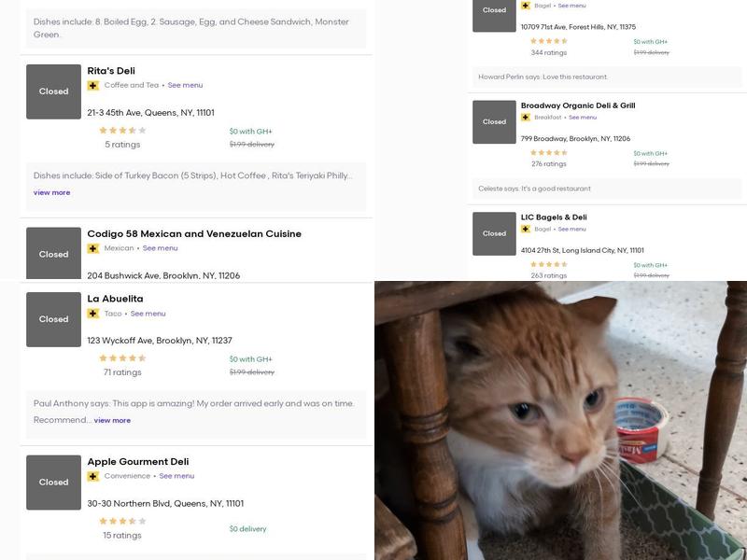Open the Codigo 58 Mexican and Venezuelan Cuisine title
Viewport: 747px width, 560px height.
click(x=194, y=234)
